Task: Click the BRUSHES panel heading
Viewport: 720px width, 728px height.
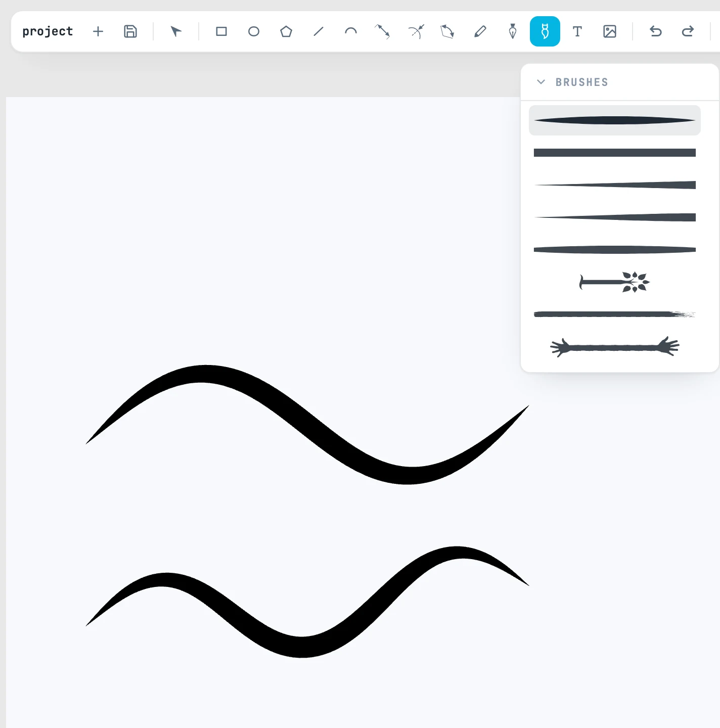Action: click(582, 82)
